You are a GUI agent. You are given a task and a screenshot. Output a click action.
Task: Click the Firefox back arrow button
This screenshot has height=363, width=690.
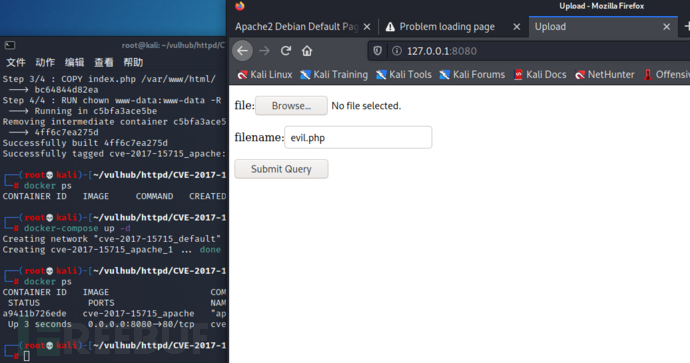click(242, 51)
